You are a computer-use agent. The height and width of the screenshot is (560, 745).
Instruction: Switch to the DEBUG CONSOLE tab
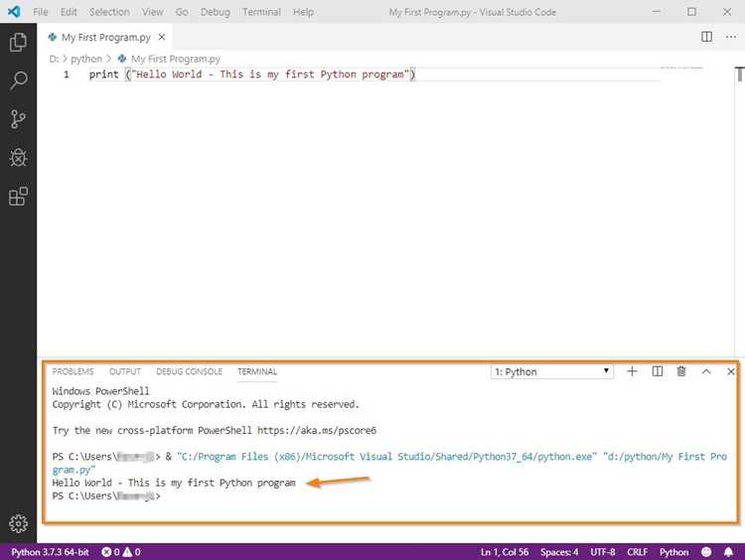coord(189,371)
